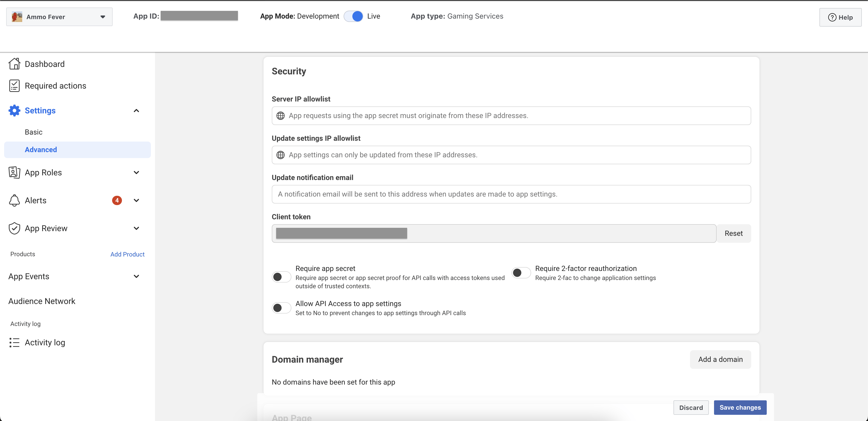Viewport: 868px width, 421px height.
Task: Click the Add Product link
Action: pyautogui.click(x=127, y=254)
